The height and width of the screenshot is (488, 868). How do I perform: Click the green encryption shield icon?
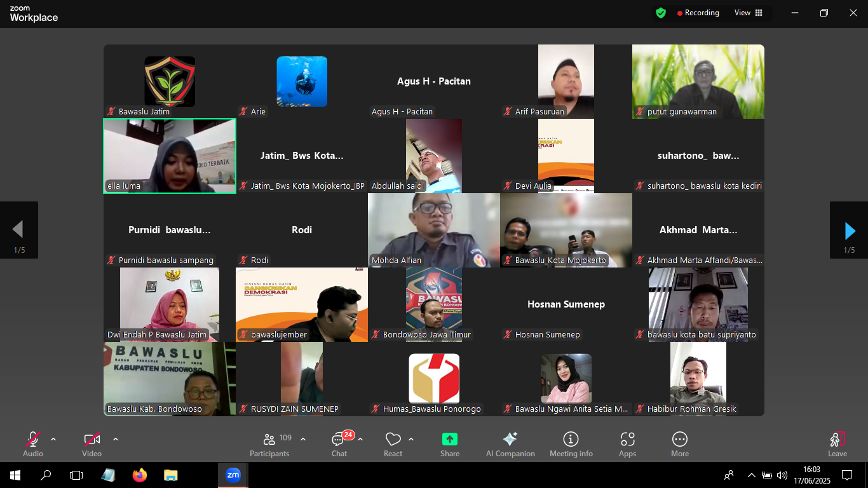[x=661, y=13]
